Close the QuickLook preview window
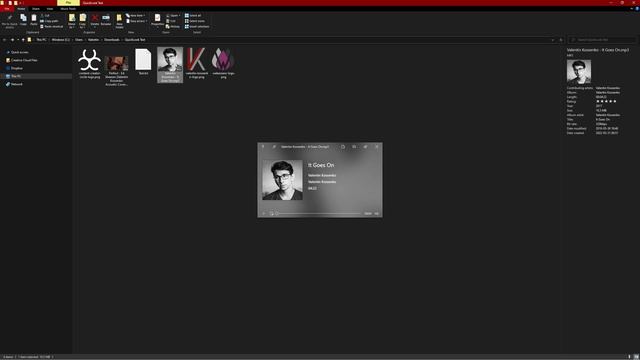The image size is (640, 360). pyautogui.click(x=377, y=147)
